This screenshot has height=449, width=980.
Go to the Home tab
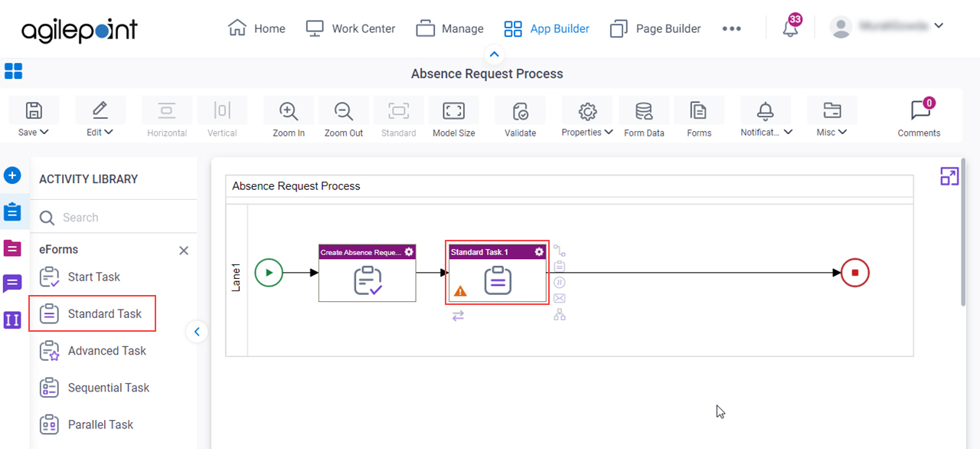click(256, 28)
